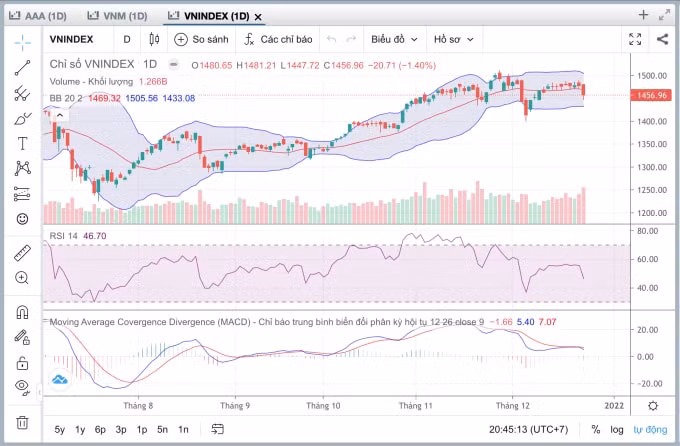Switch to the VNM (1D) tab

(117, 16)
